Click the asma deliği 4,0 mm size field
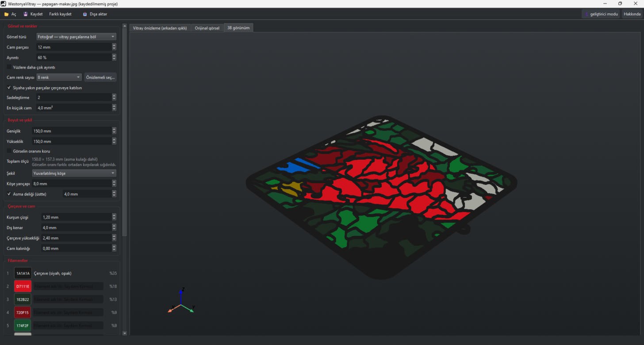This screenshot has height=345, width=644. pos(87,194)
